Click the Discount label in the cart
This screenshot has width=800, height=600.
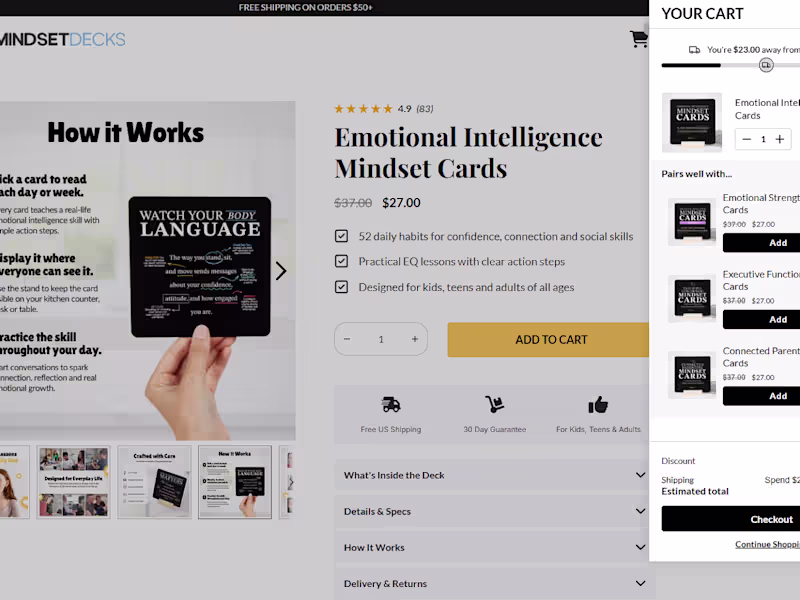pyautogui.click(x=678, y=461)
